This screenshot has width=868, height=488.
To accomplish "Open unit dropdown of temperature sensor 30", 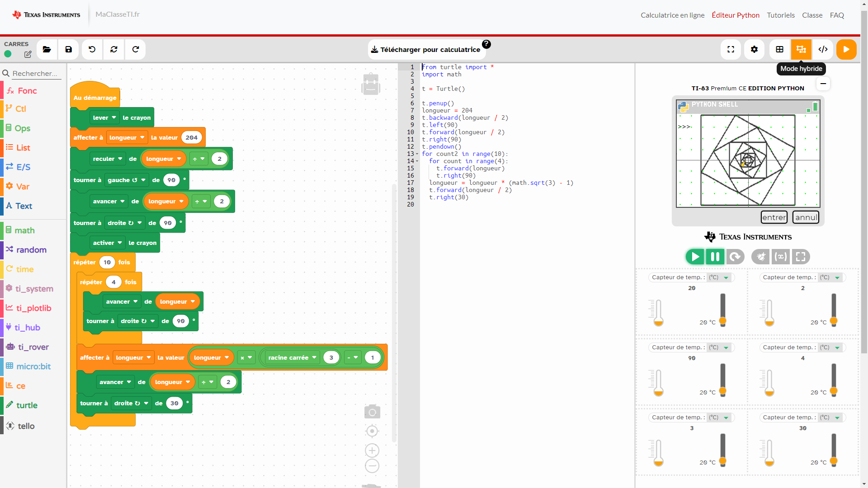I will 830,418.
